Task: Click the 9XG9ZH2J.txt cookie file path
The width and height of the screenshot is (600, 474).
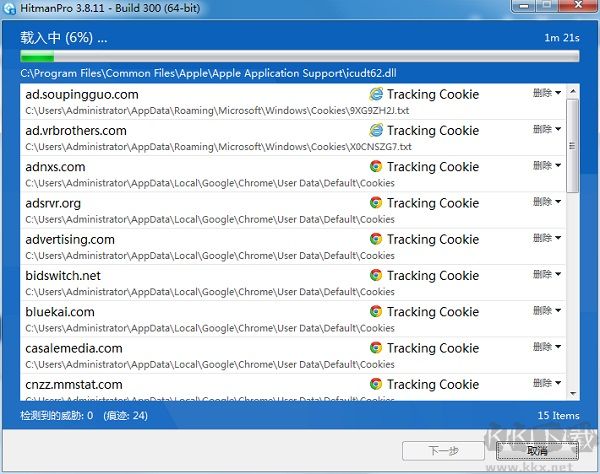Action: pos(217,111)
